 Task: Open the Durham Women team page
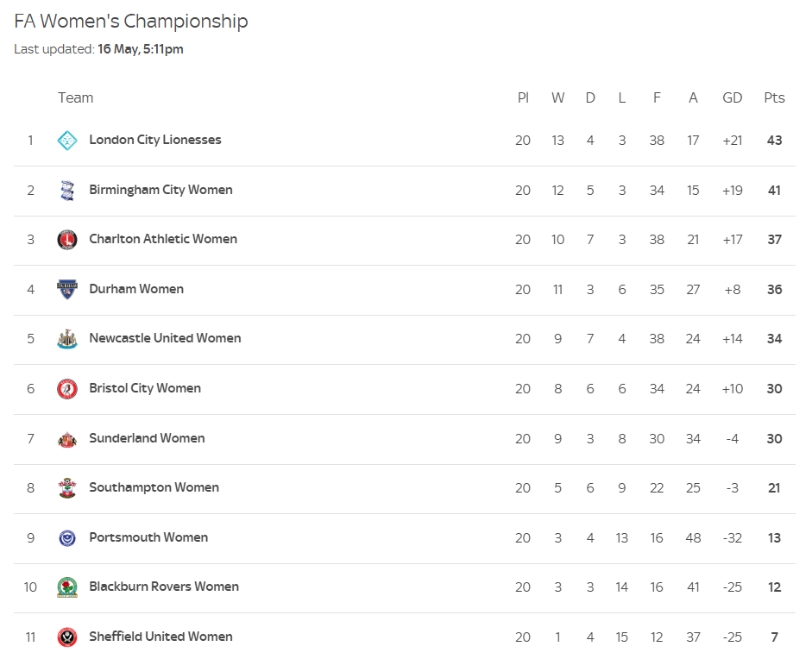[136, 289]
